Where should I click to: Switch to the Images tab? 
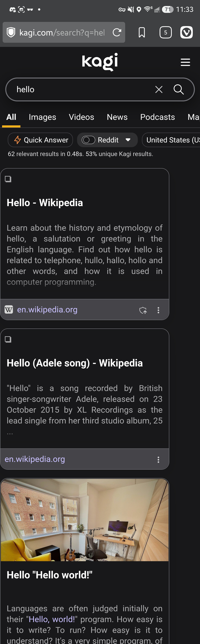(x=42, y=117)
